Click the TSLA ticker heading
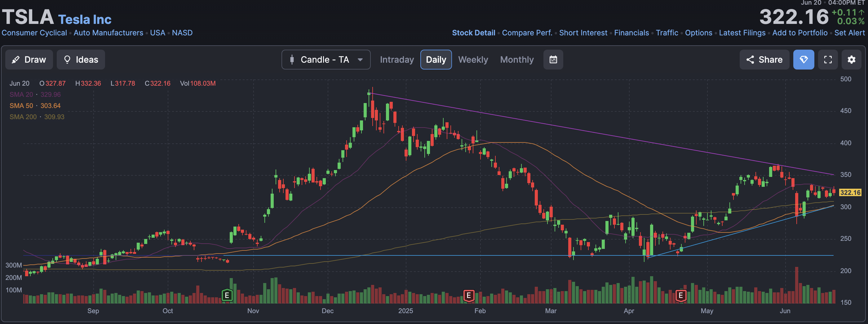Screen dimensions: 868x324 (x=28, y=16)
